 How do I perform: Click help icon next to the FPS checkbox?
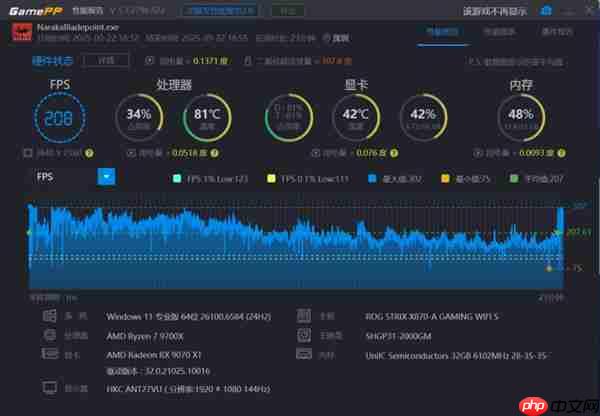pos(89,153)
